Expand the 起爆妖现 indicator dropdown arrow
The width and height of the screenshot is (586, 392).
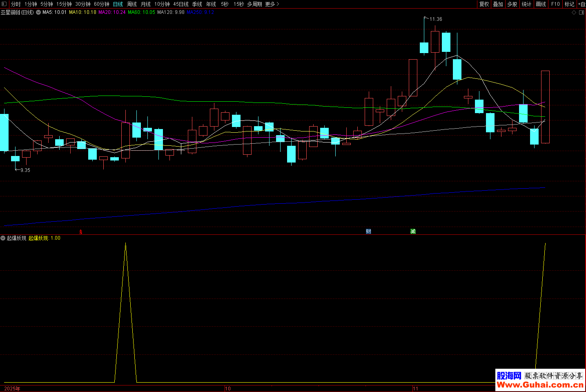click(3, 238)
